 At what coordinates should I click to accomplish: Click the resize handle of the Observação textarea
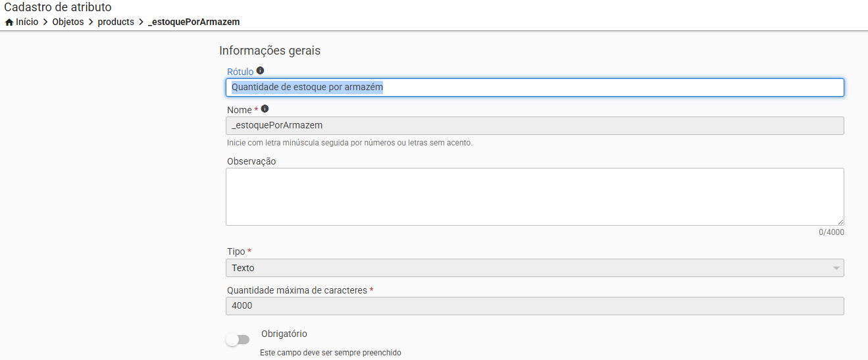(x=840, y=222)
